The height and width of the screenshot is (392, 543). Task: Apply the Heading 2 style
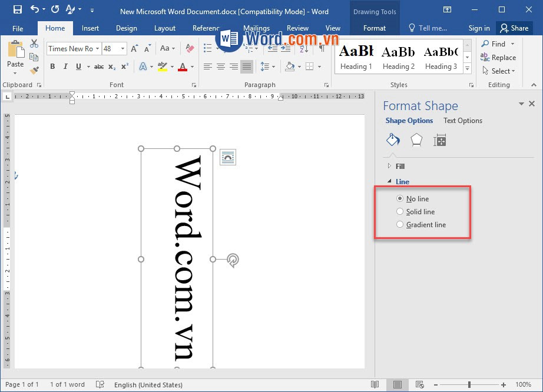pos(399,58)
